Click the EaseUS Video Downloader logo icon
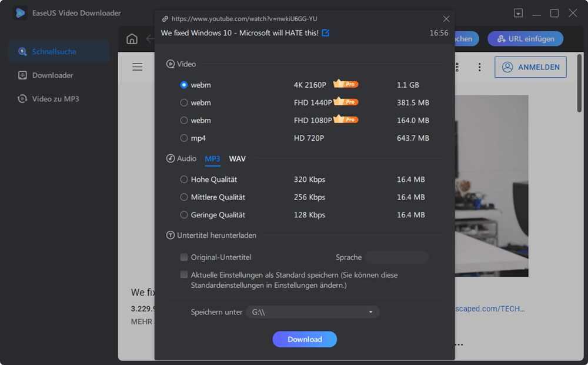 (20, 13)
